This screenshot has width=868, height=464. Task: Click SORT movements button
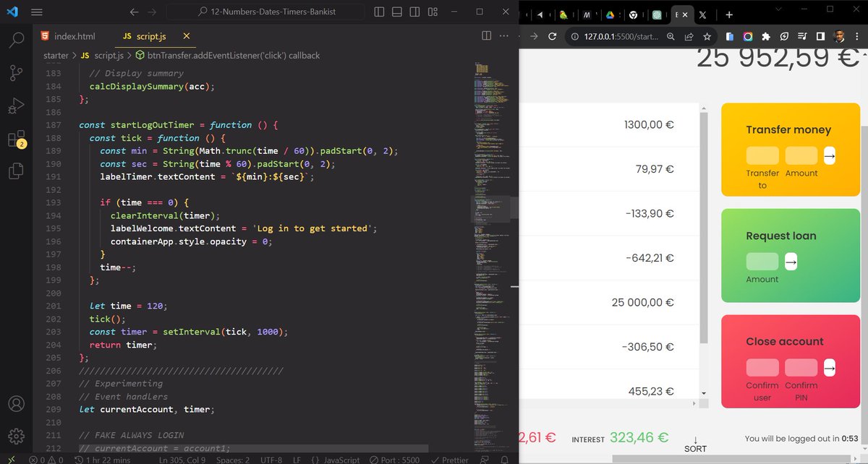click(x=695, y=444)
